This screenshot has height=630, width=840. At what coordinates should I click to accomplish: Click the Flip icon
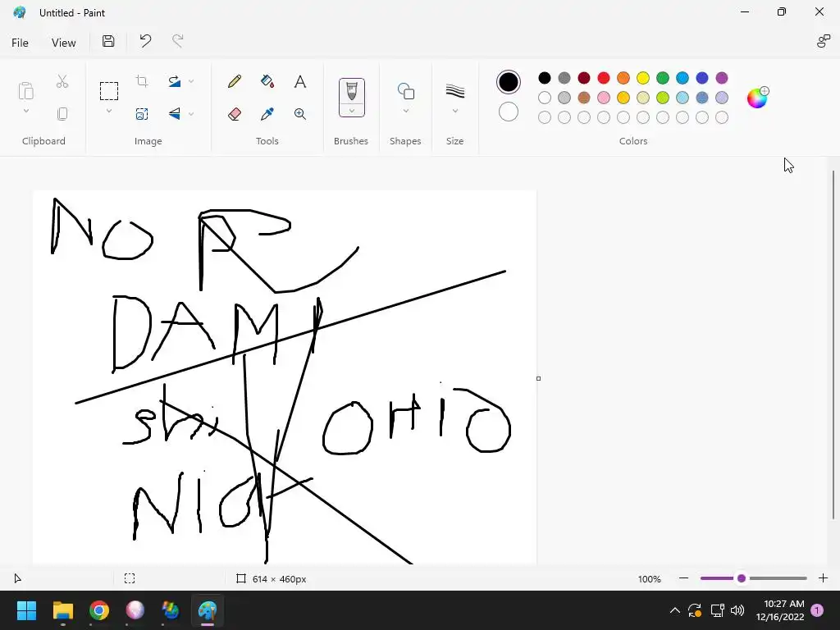[175, 113]
